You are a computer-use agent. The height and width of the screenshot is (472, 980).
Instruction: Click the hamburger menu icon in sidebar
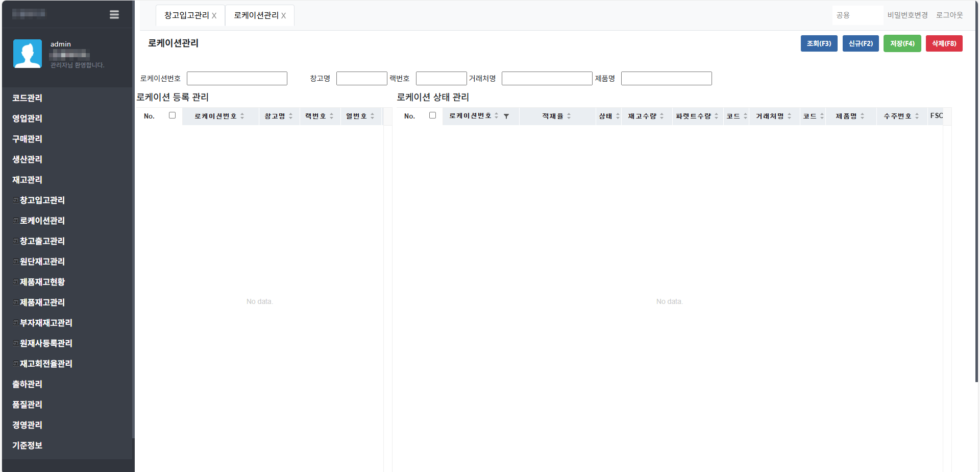(x=114, y=15)
